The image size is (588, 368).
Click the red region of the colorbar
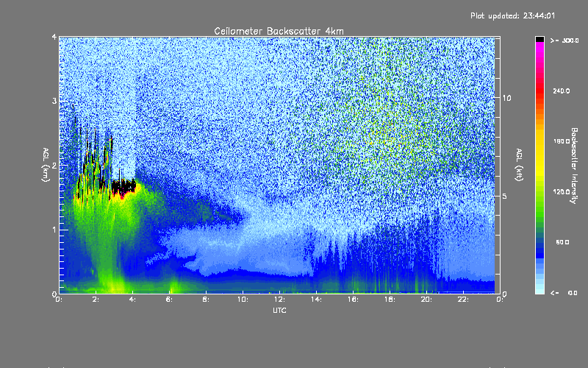coord(539,90)
